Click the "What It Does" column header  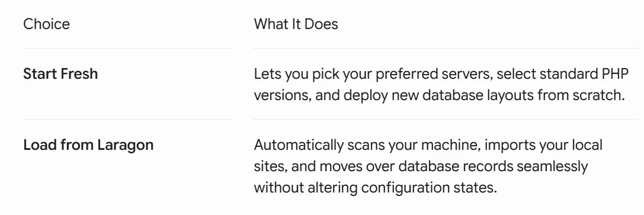coord(296,24)
